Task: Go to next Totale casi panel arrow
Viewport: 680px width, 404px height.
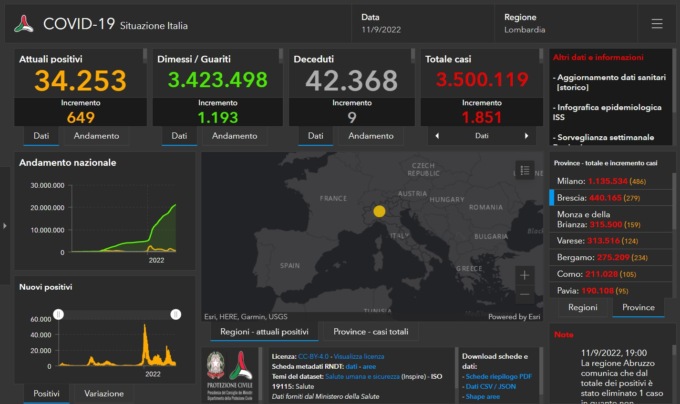Action: 527,136
